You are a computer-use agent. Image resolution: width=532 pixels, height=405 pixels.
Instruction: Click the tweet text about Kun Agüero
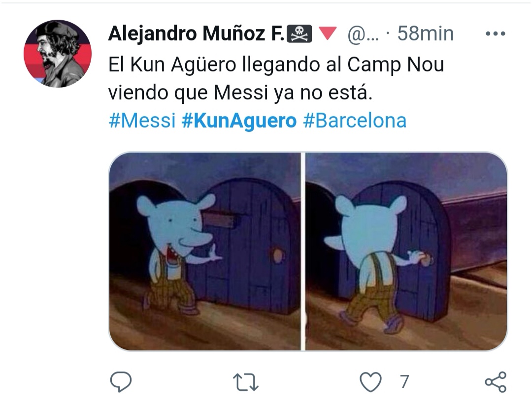(x=276, y=78)
